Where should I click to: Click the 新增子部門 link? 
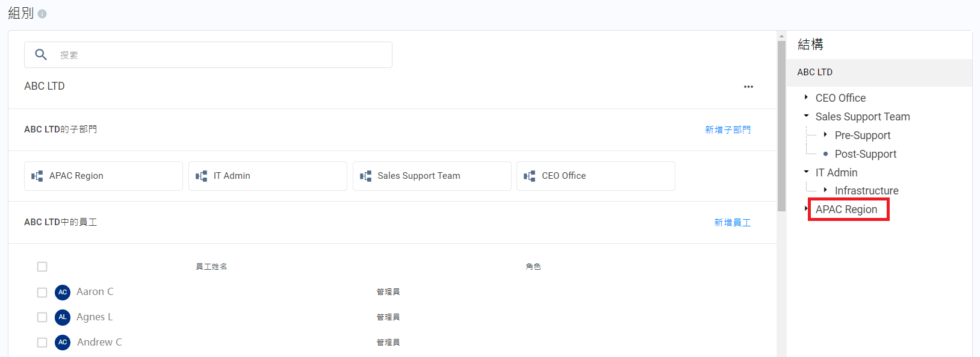[x=728, y=129]
